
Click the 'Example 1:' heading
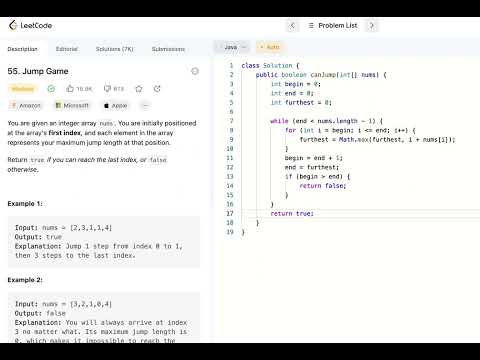25,204
